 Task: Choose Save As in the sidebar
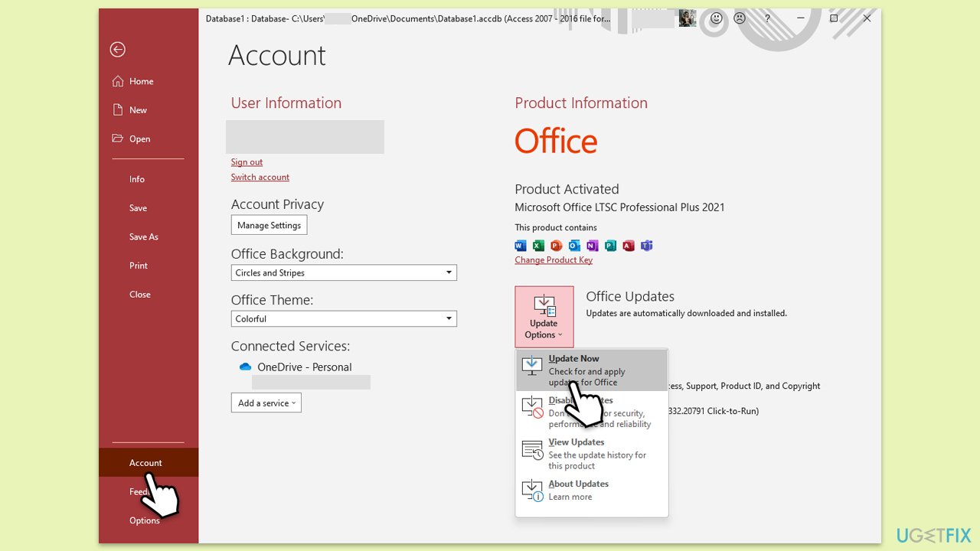149,236
